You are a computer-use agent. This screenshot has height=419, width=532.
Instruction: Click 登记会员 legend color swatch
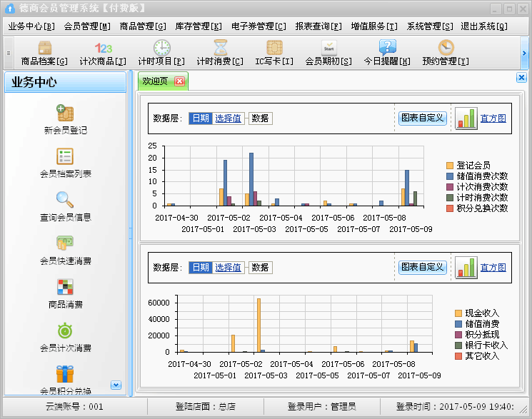pyautogui.click(x=450, y=166)
